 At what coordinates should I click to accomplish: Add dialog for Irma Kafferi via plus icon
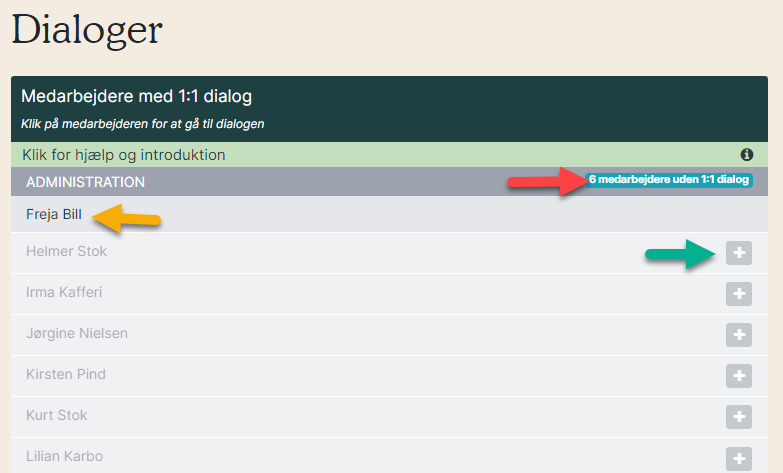click(x=739, y=294)
